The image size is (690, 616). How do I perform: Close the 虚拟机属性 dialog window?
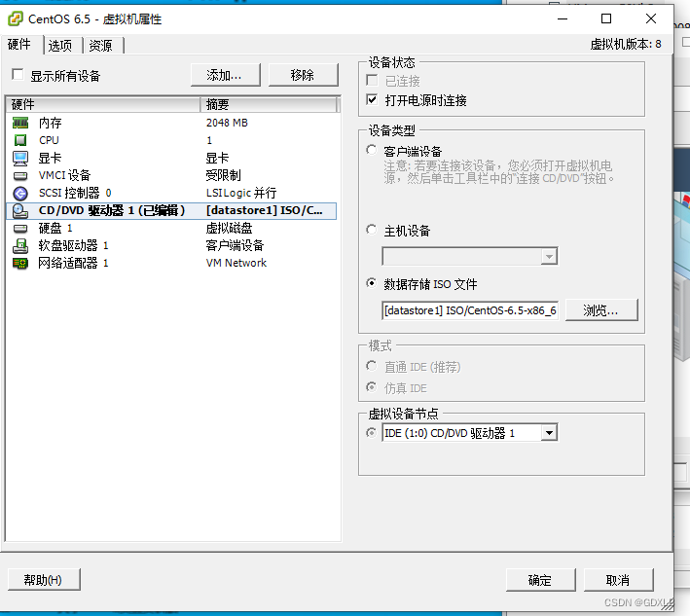651,18
